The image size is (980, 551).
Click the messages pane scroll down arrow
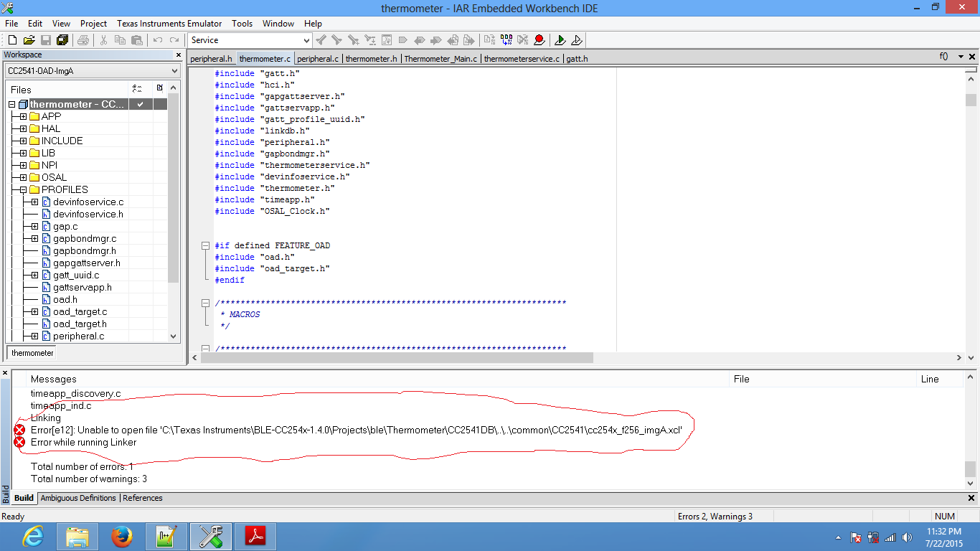tap(971, 483)
